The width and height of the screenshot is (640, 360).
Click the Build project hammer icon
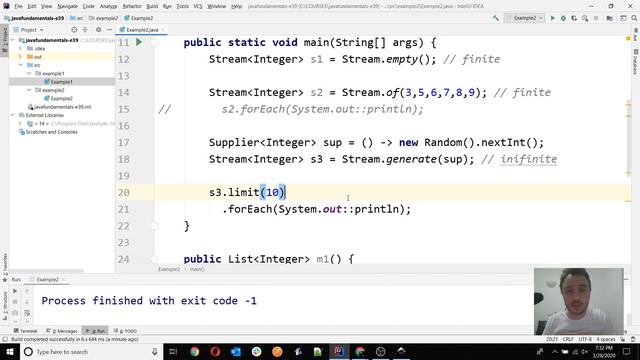click(x=496, y=18)
